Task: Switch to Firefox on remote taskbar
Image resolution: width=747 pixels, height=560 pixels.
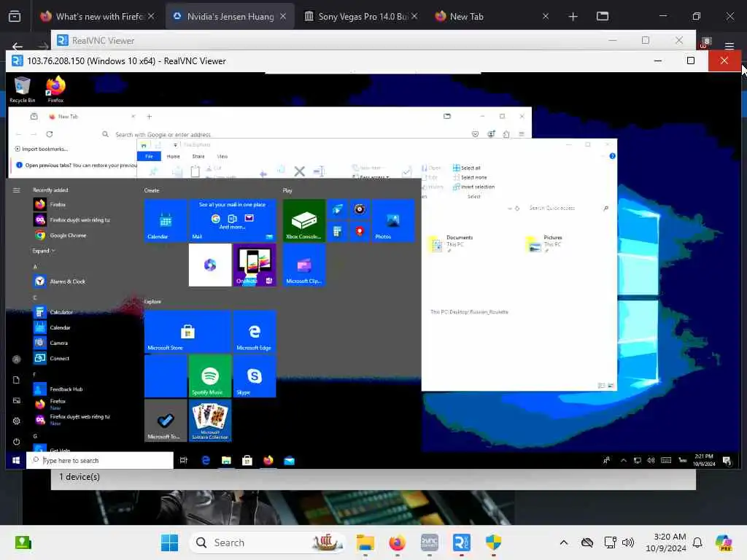Action: tap(268, 461)
